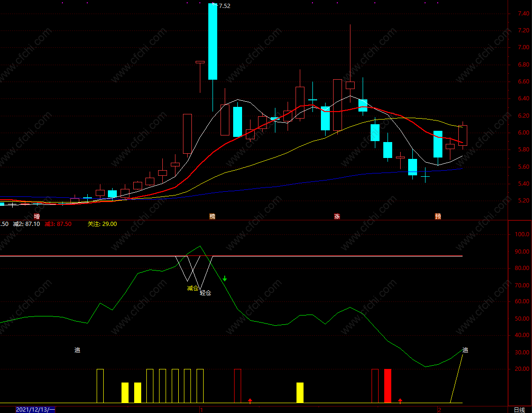Switch period via the 日线 label

[519, 410]
